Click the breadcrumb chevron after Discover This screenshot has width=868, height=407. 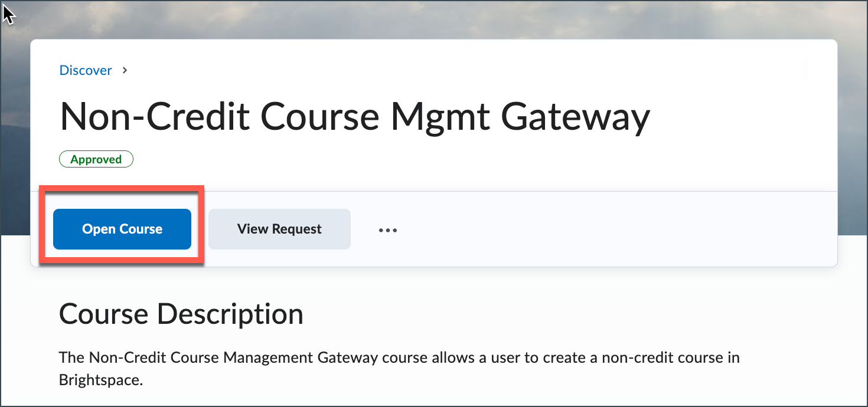[125, 70]
